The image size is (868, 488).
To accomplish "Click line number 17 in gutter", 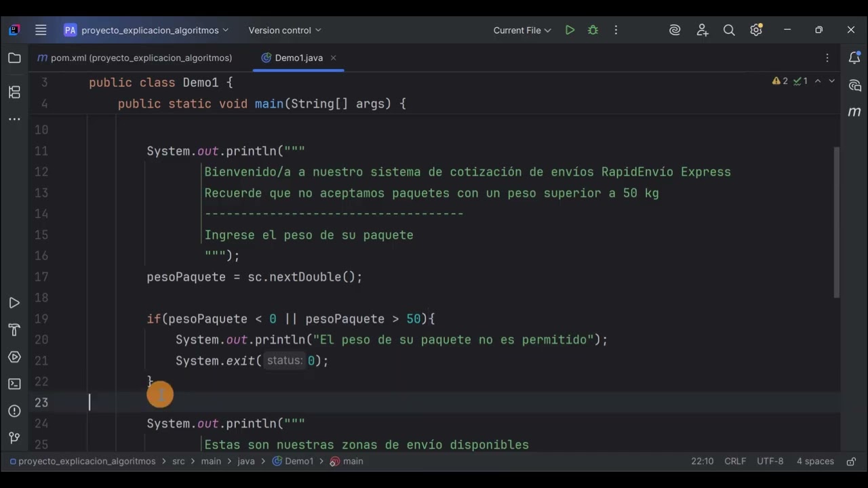I will 41,277.
